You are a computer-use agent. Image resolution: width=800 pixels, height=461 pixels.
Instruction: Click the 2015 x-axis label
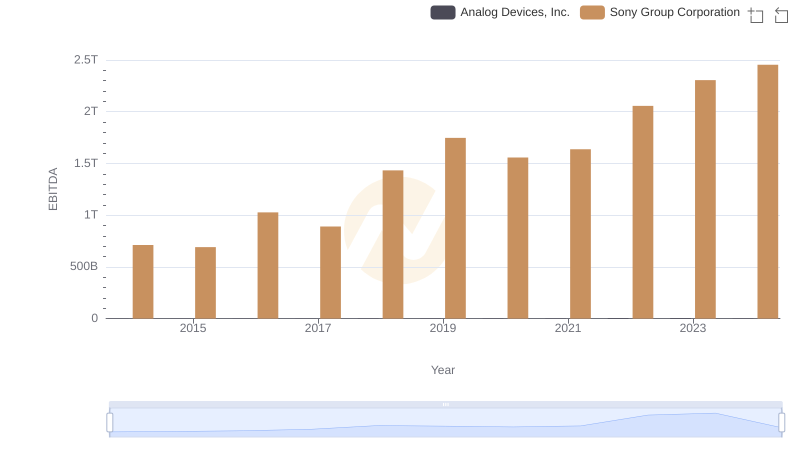click(193, 328)
